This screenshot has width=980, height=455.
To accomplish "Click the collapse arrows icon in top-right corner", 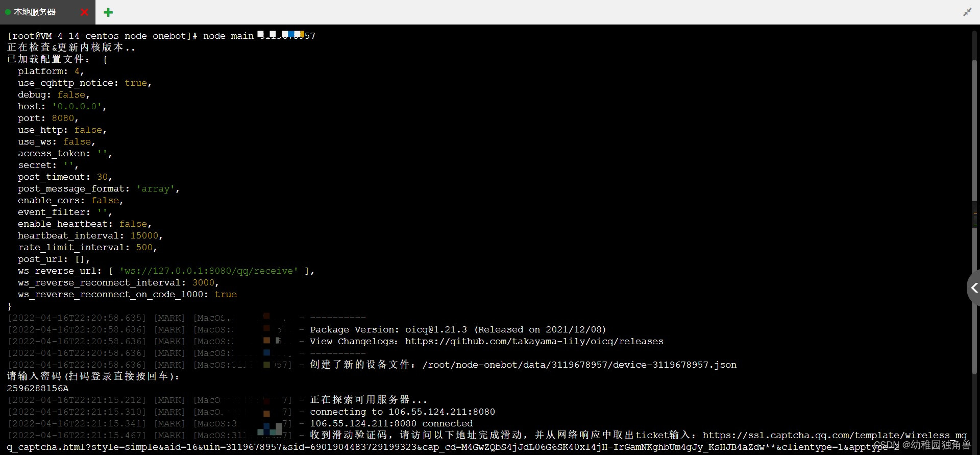I will (x=967, y=12).
